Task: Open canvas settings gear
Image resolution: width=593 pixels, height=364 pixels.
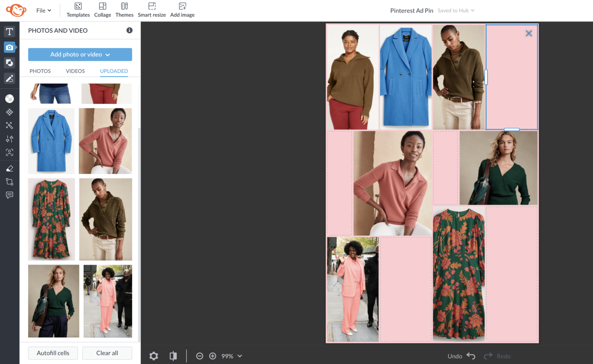Action: pyautogui.click(x=154, y=356)
